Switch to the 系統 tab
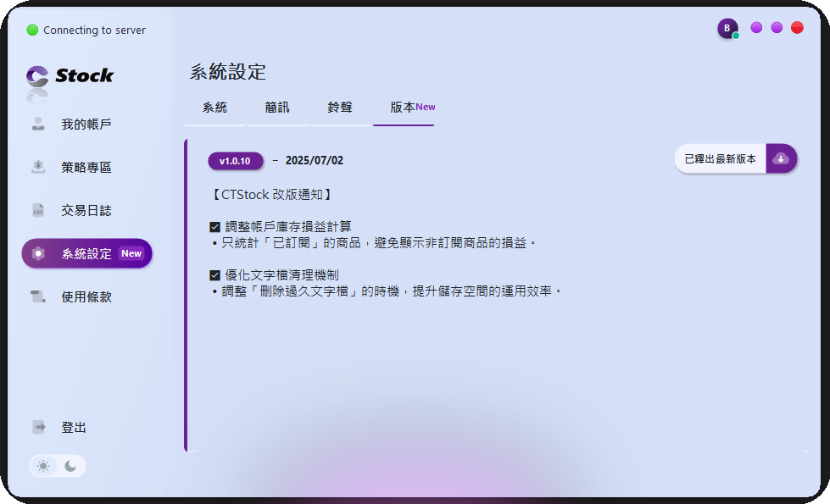The width and height of the screenshot is (830, 504). pyautogui.click(x=214, y=108)
